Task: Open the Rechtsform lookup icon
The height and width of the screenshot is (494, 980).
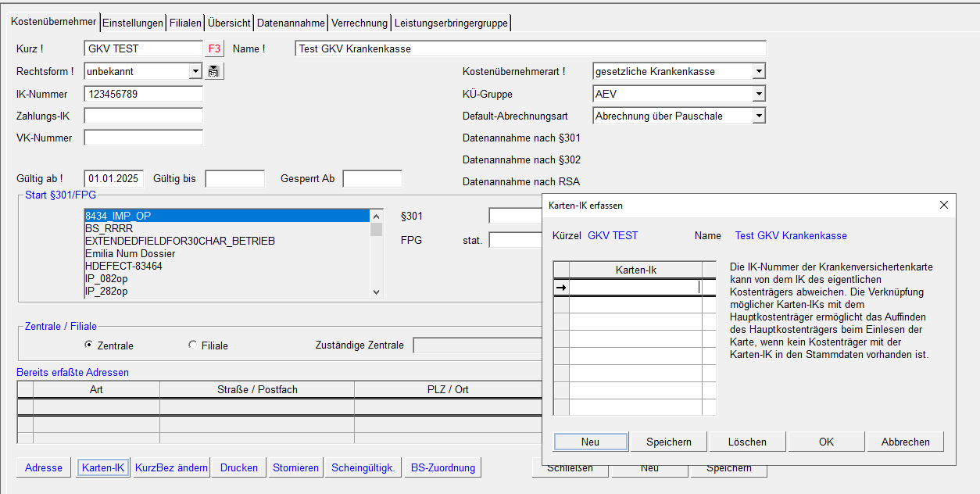Action: pyautogui.click(x=214, y=71)
